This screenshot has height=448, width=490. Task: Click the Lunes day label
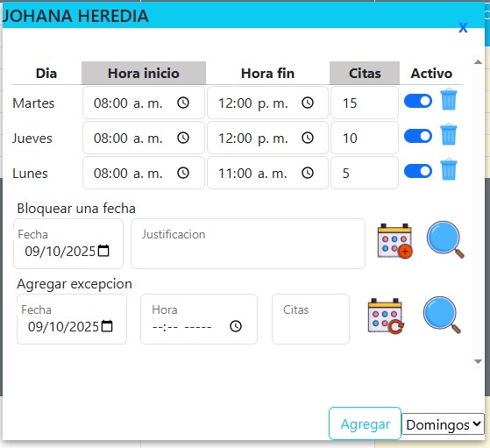click(30, 174)
